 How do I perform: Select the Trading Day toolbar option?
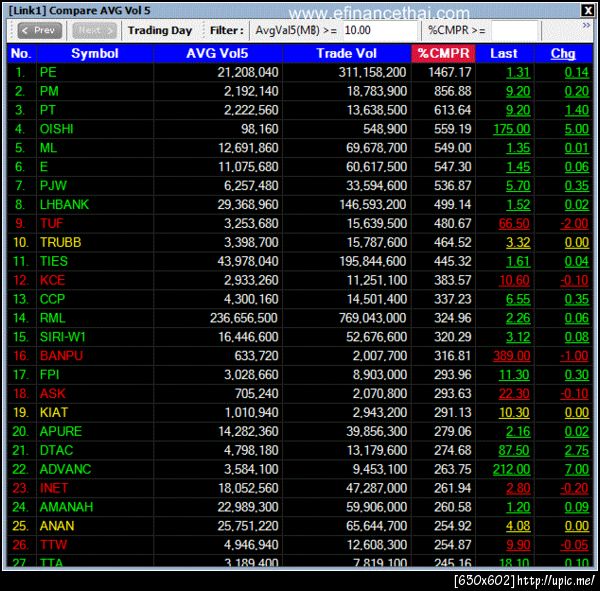tap(160, 30)
